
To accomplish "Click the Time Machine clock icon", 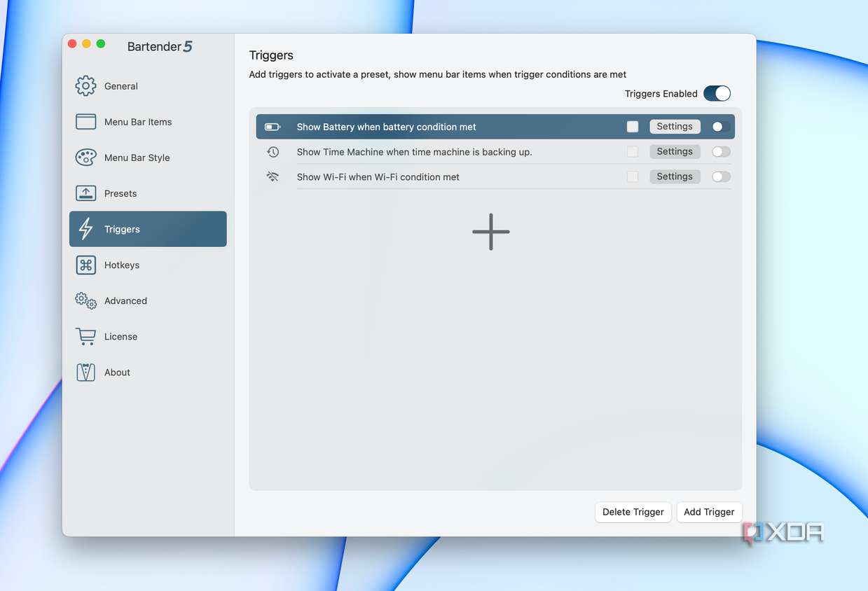I will (273, 152).
